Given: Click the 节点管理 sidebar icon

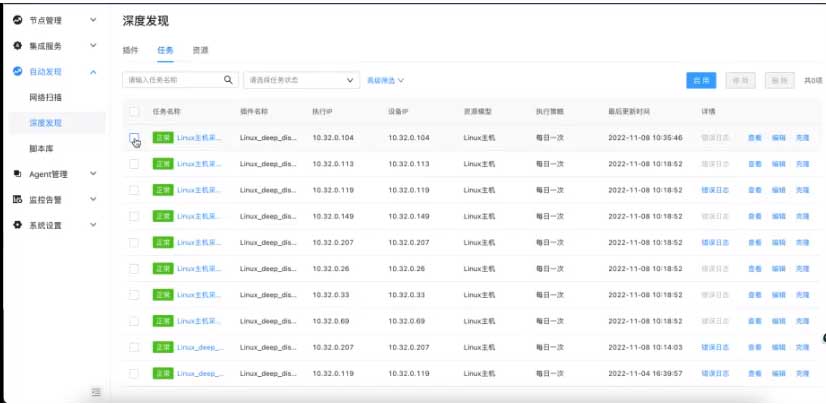Looking at the screenshot, I should (x=17, y=20).
